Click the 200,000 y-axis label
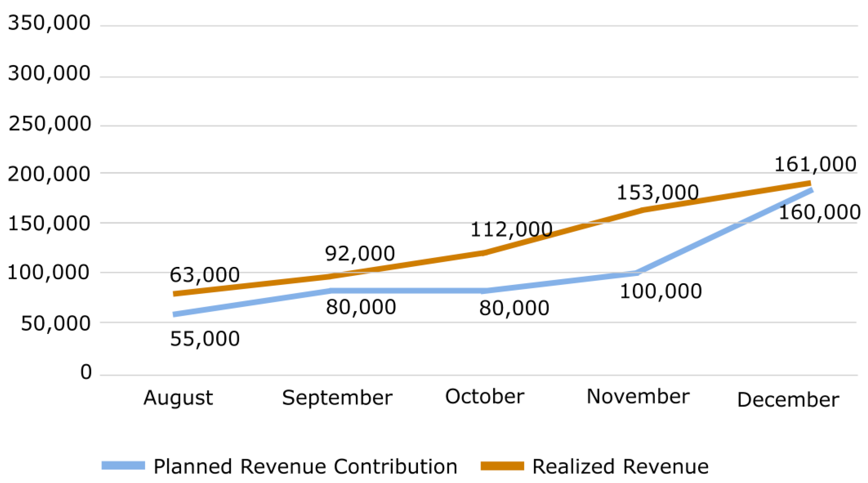868x483 pixels. [x=49, y=174]
